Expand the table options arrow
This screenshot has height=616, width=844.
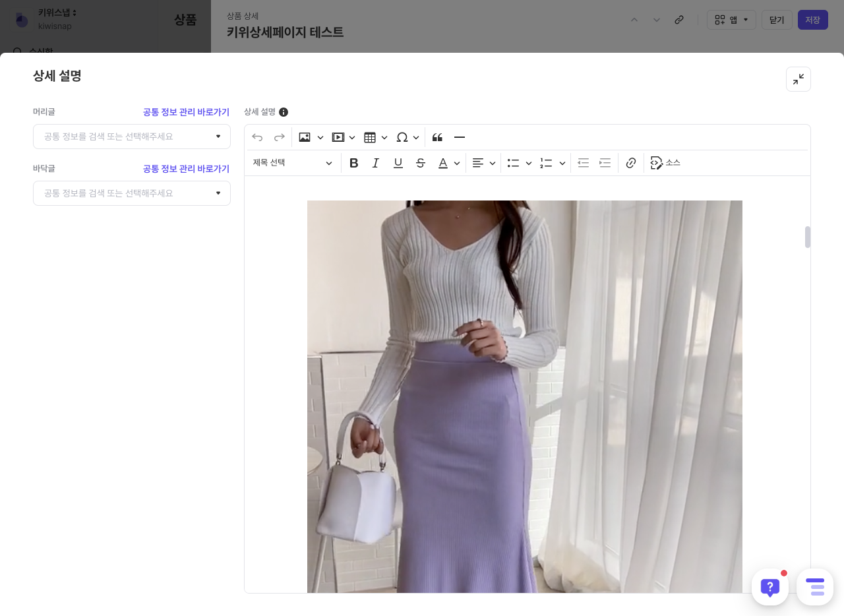coord(384,137)
